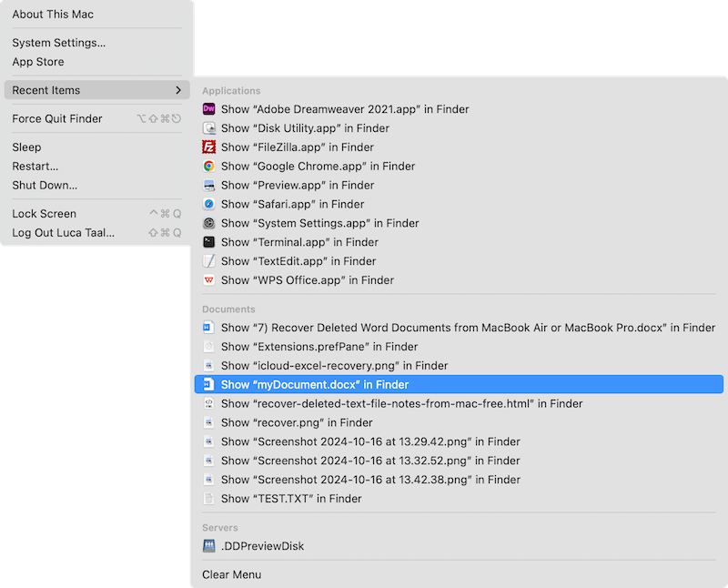Click the Adobe Dreamweaver 2021 app icon

[208, 108]
